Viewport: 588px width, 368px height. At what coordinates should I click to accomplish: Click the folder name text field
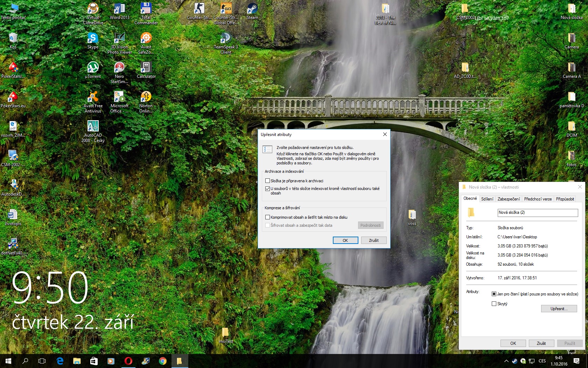537,212
